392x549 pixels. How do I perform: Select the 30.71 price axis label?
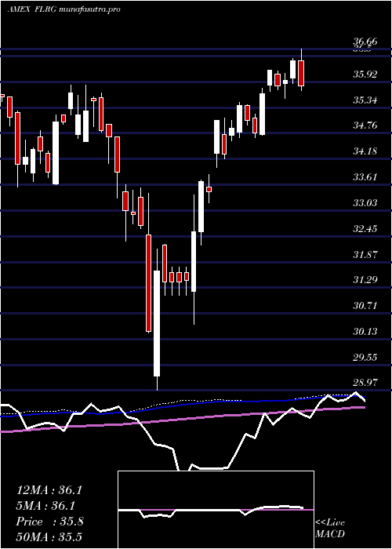365,306
